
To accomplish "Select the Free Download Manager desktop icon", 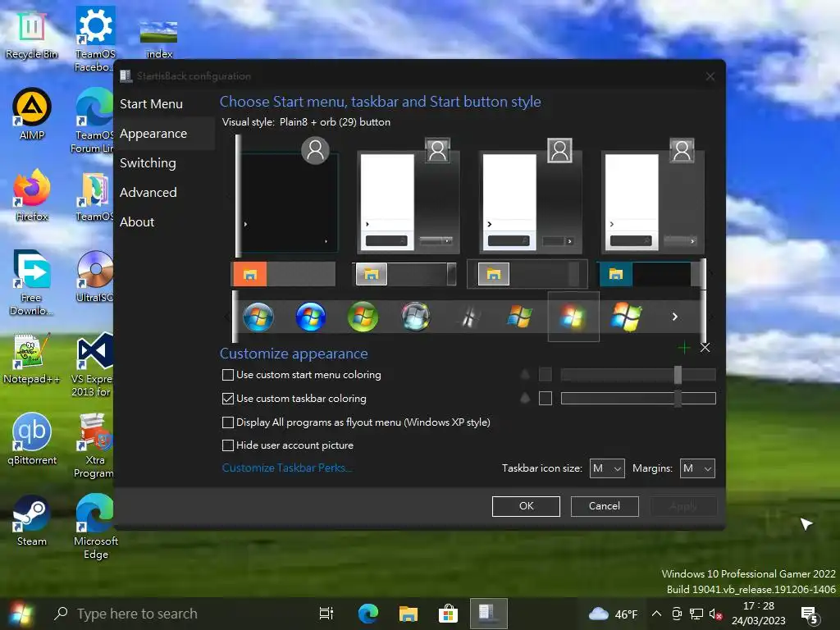I will pyautogui.click(x=31, y=283).
